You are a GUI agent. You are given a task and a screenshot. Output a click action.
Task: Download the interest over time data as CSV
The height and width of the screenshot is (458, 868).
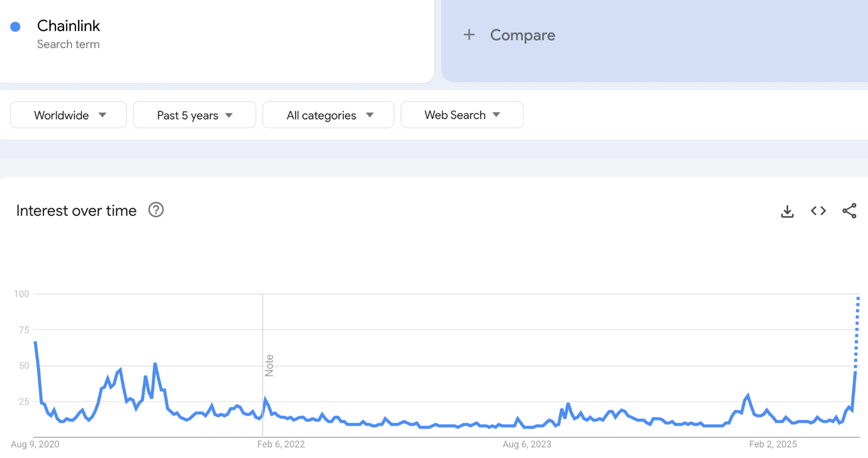pyautogui.click(x=787, y=211)
